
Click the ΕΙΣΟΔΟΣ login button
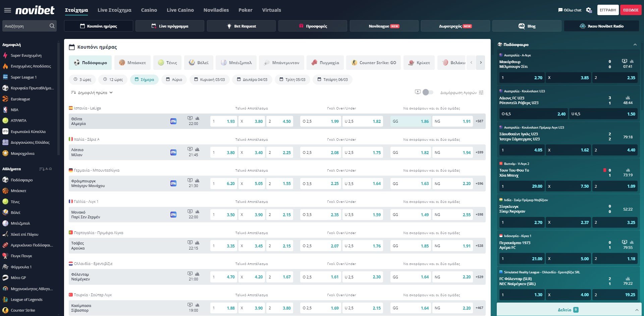point(630,10)
